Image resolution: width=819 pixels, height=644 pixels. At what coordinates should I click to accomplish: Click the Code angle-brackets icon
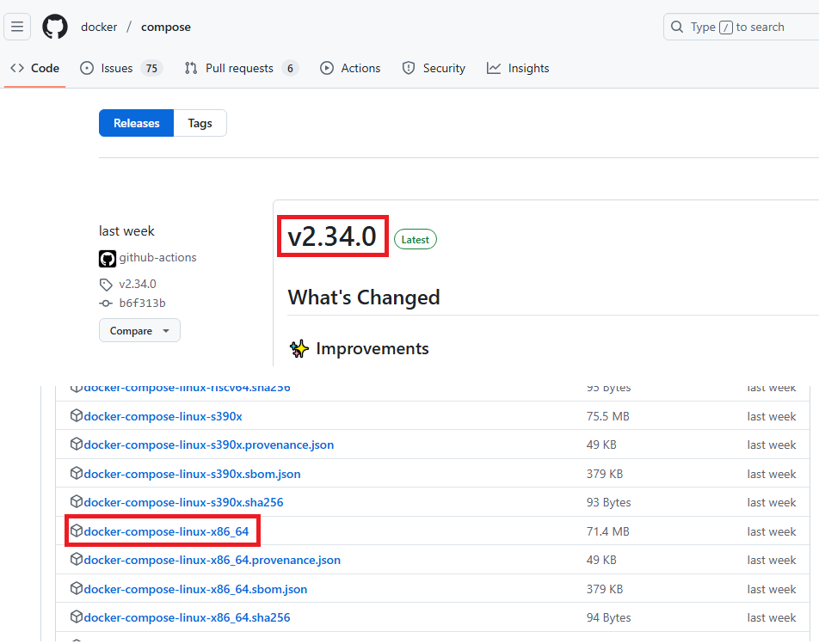click(x=17, y=69)
